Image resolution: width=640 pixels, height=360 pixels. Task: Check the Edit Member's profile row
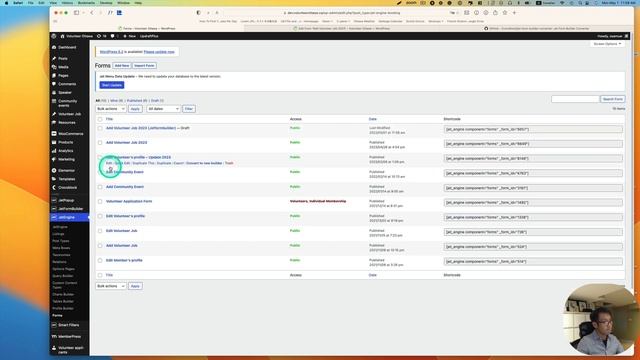click(x=100, y=260)
